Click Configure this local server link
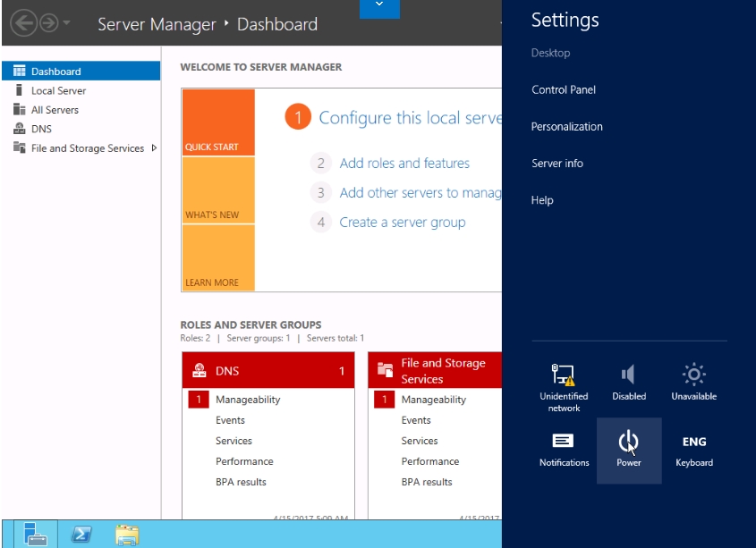Image resolution: width=756 pixels, height=548 pixels. tap(411, 118)
